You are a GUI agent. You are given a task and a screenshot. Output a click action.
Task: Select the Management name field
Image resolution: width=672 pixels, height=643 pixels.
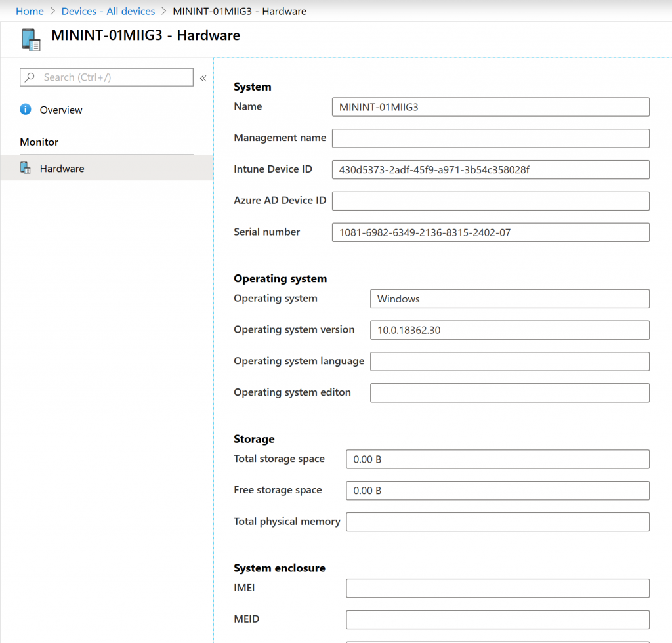coord(490,138)
